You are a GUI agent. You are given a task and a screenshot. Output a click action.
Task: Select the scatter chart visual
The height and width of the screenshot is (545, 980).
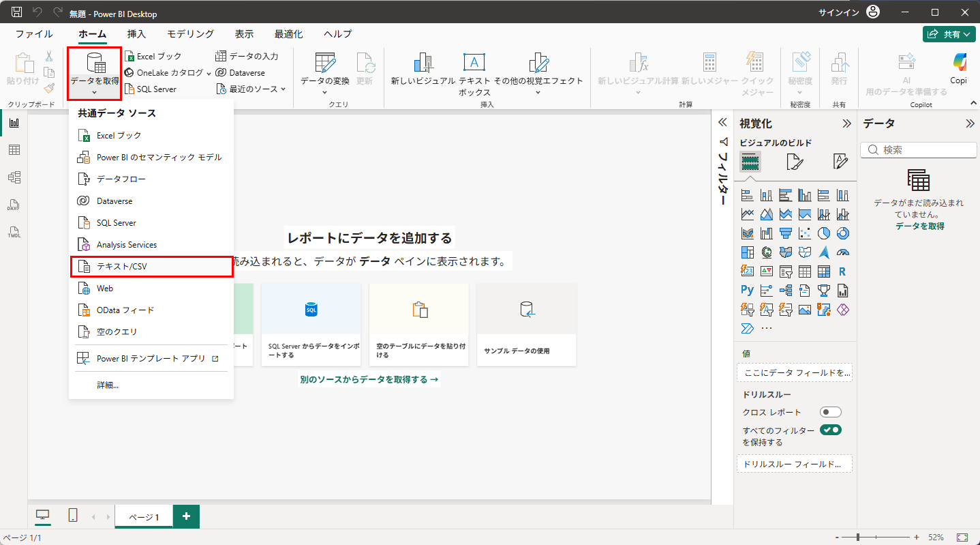click(x=804, y=233)
